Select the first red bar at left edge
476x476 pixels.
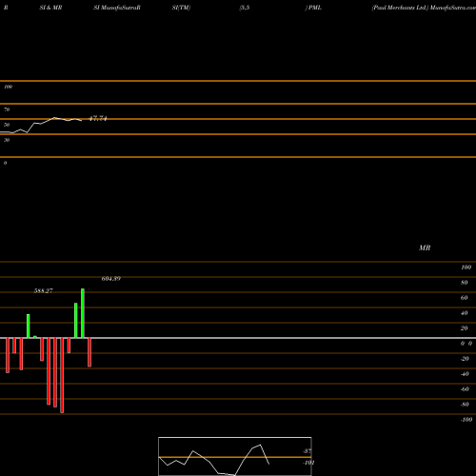8,355
